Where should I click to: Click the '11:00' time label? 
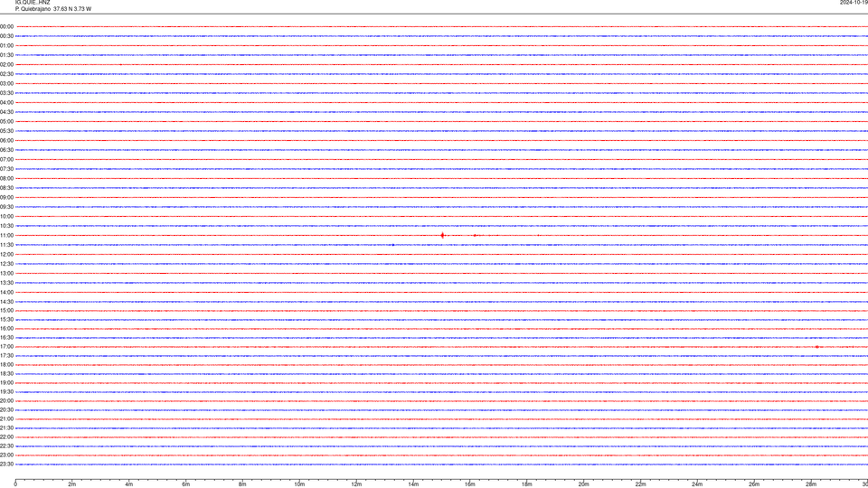click(x=6, y=236)
